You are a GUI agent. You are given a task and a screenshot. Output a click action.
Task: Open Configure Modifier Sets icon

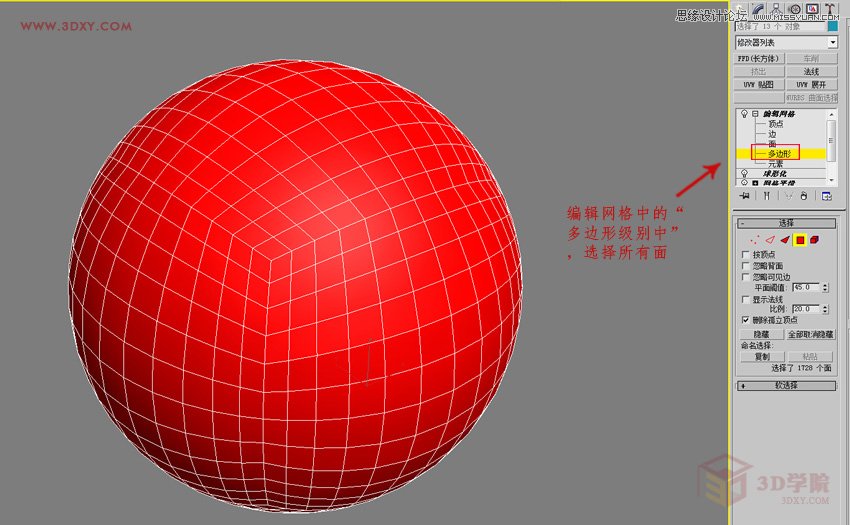click(827, 196)
